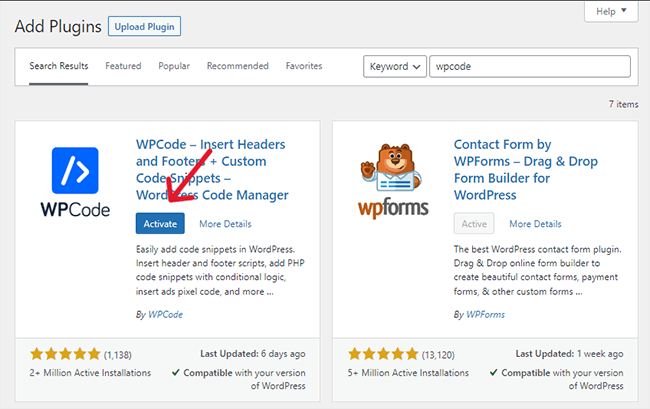This screenshot has width=650, height=409.
Task: Open More Details for WPForms
Action: coord(535,224)
